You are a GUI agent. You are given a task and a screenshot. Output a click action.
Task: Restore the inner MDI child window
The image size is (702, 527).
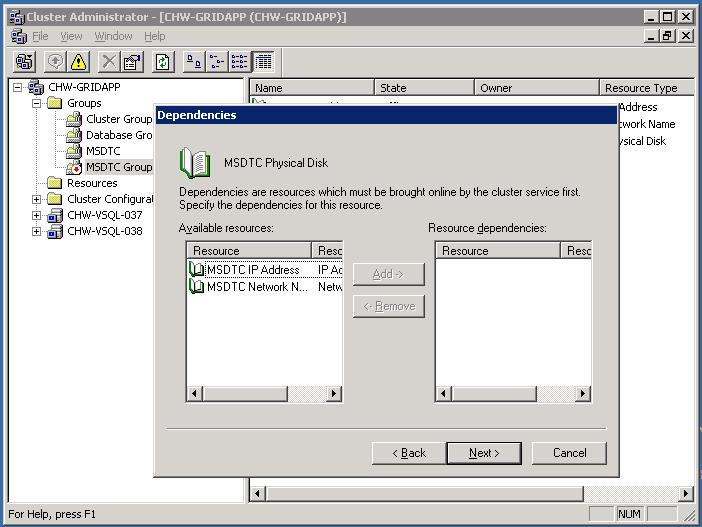pyautogui.click(x=668, y=36)
